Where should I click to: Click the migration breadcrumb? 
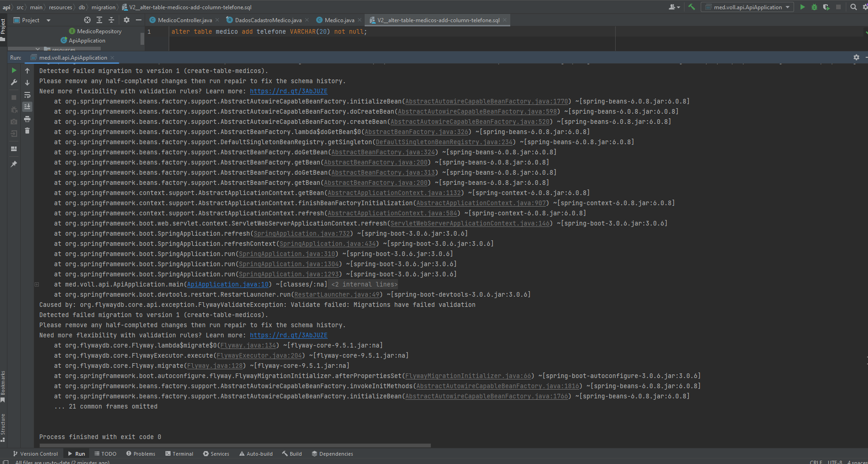pyautogui.click(x=104, y=7)
